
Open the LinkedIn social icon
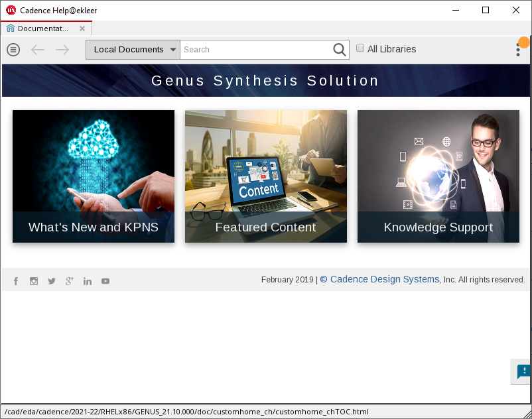[x=88, y=281]
